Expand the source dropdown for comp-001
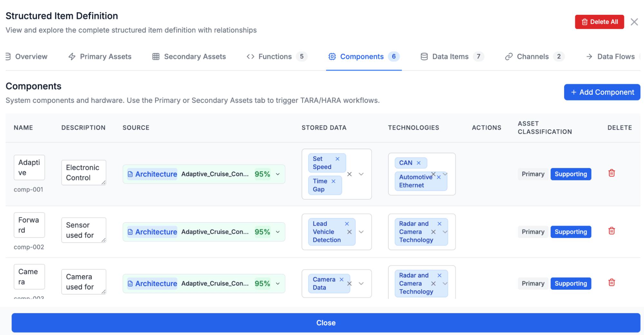Image resolution: width=644 pixels, height=335 pixels. (278, 174)
